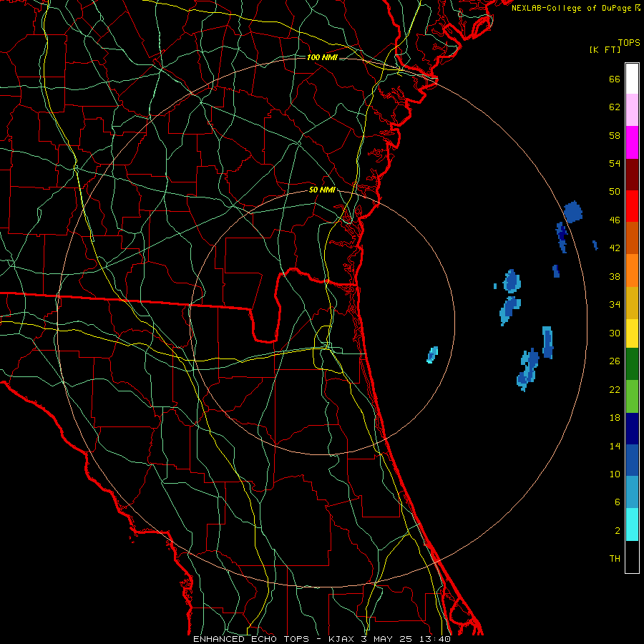Click the legend value 6
The image size is (644, 644).
click(617, 502)
